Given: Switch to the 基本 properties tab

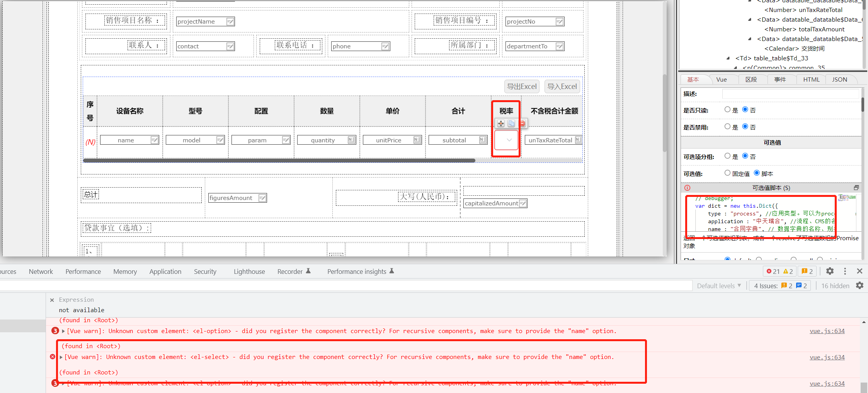Looking at the screenshot, I should 693,79.
